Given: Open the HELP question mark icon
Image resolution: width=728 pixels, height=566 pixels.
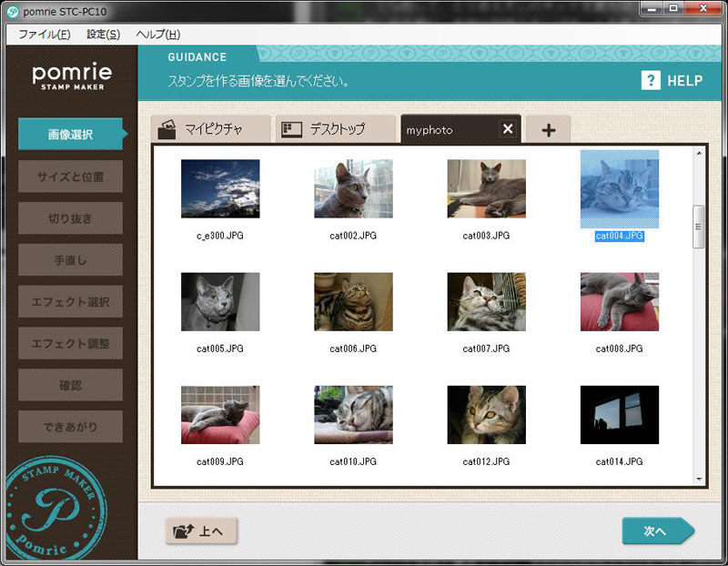Looking at the screenshot, I should (651, 80).
